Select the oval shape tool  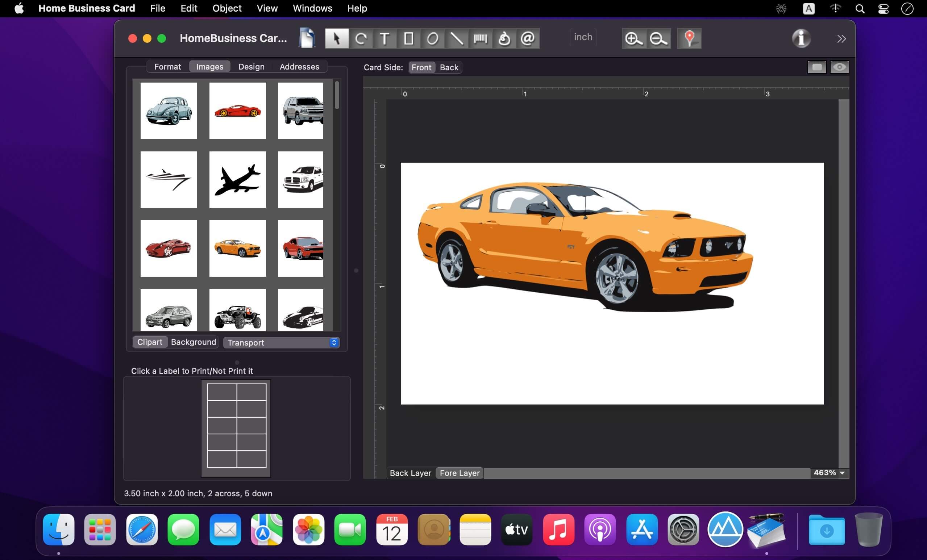tap(433, 38)
